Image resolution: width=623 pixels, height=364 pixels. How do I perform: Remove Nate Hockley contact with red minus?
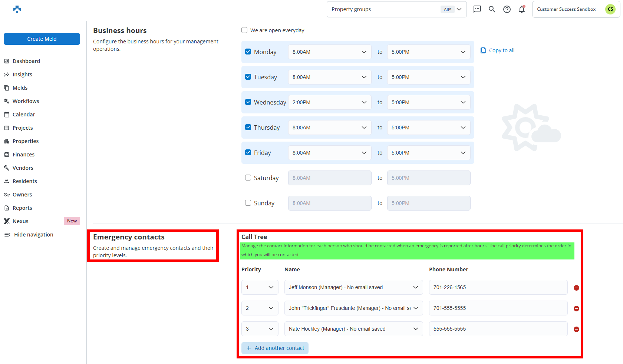(x=576, y=329)
